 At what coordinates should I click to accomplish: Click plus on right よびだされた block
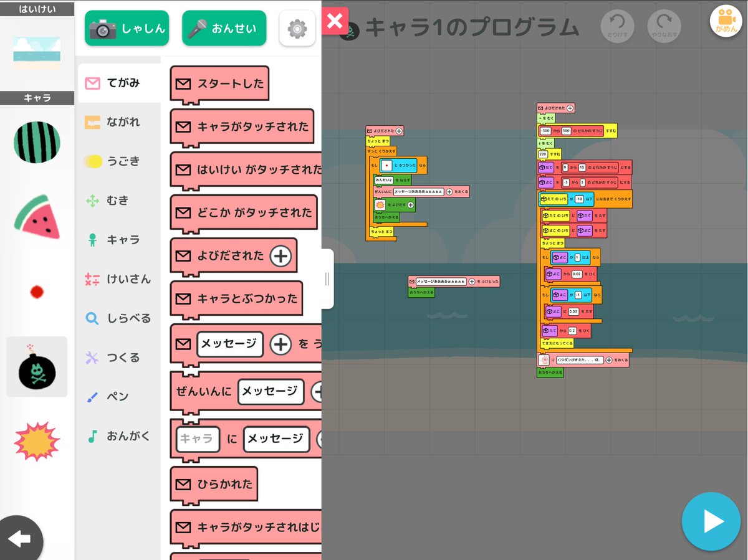[570, 108]
